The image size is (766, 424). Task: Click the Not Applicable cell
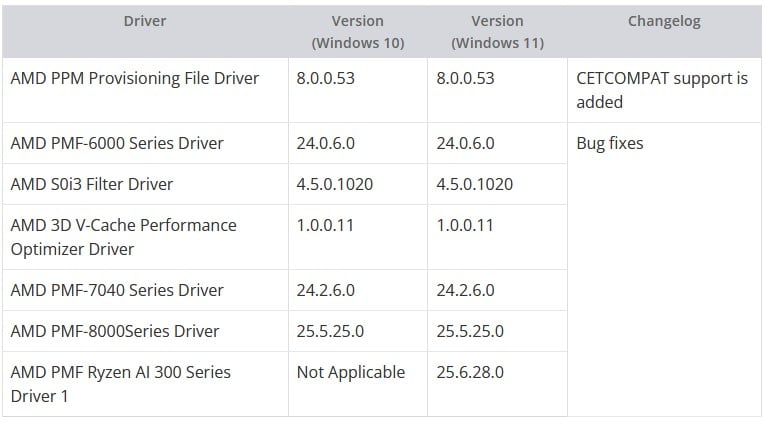[351, 372]
